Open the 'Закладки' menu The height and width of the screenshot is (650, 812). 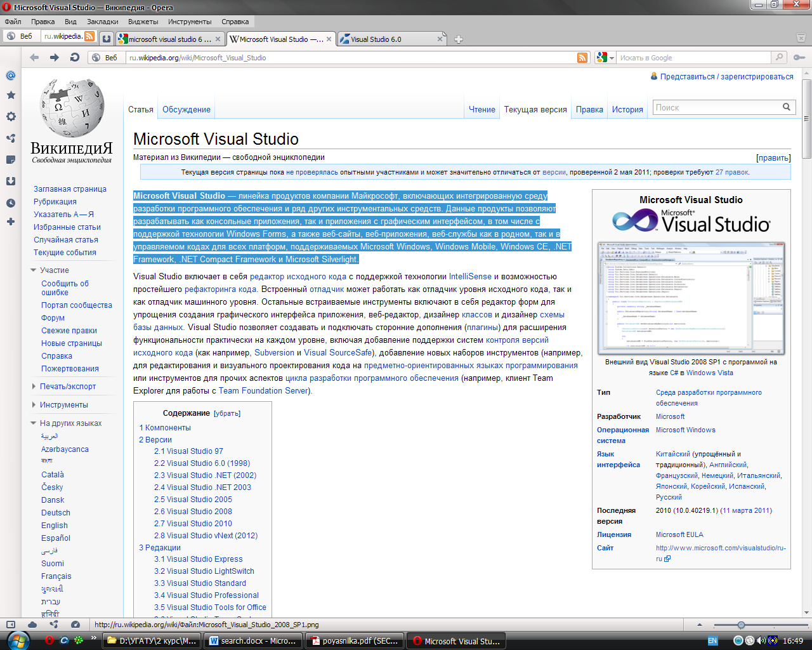click(x=103, y=22)
